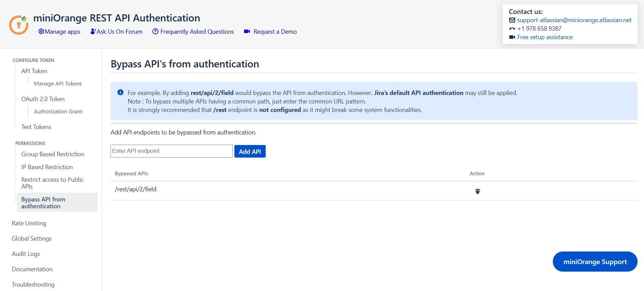Click the /rest/api/2/field table cell
644x291 pixels.
(x=136, y=189)
